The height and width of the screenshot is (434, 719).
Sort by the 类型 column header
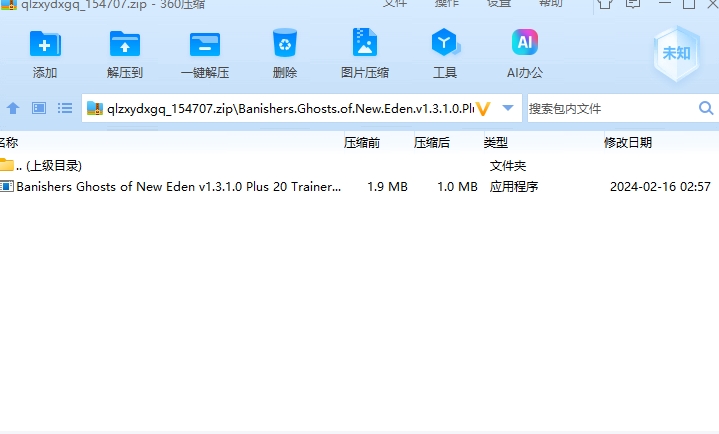coord(496,143)
